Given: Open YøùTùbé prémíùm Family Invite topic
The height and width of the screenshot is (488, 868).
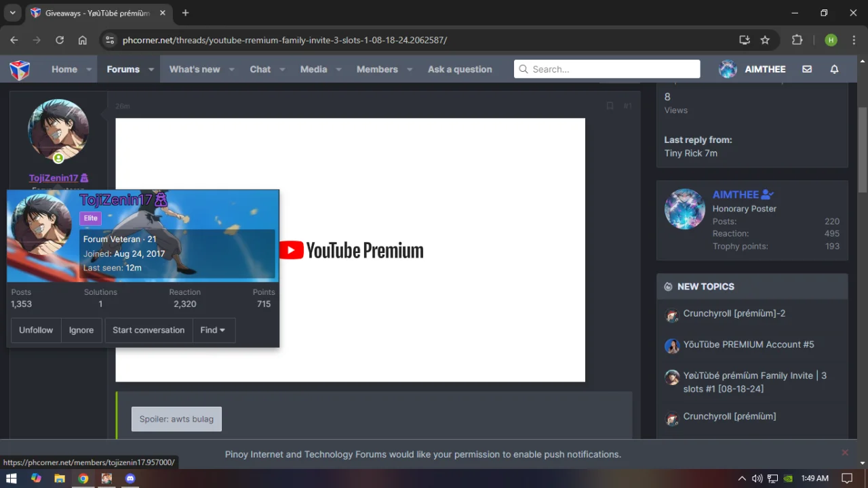Looking at the screenshot, I should coord(755,382).
